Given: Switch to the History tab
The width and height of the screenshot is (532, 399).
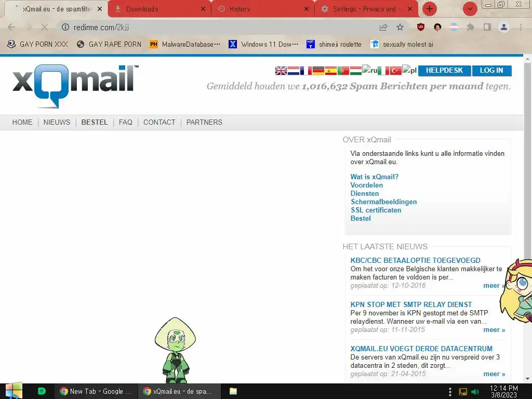Looking at the screenshot, I should [262, 9].
